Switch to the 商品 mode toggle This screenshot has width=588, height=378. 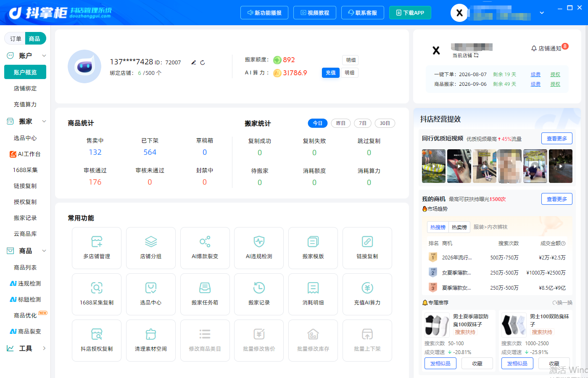click(35, 39)
